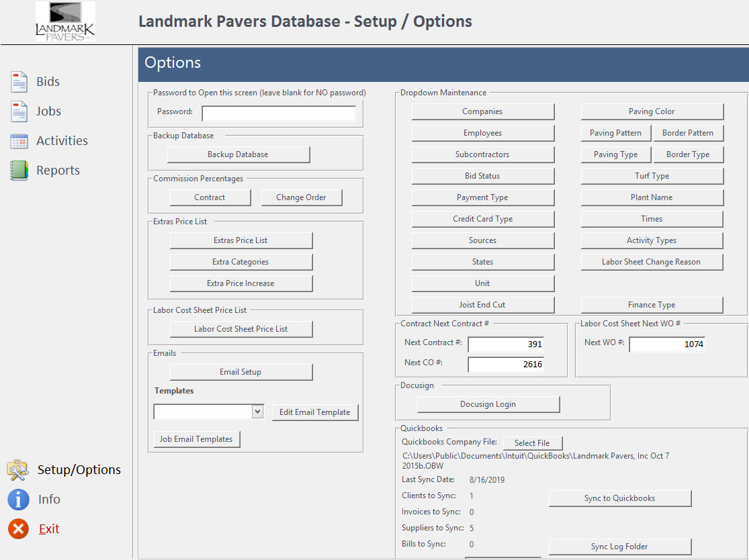Click the Sources button
Screen dimensions: 749x560
pyautogui.click(x=483, y=240)
